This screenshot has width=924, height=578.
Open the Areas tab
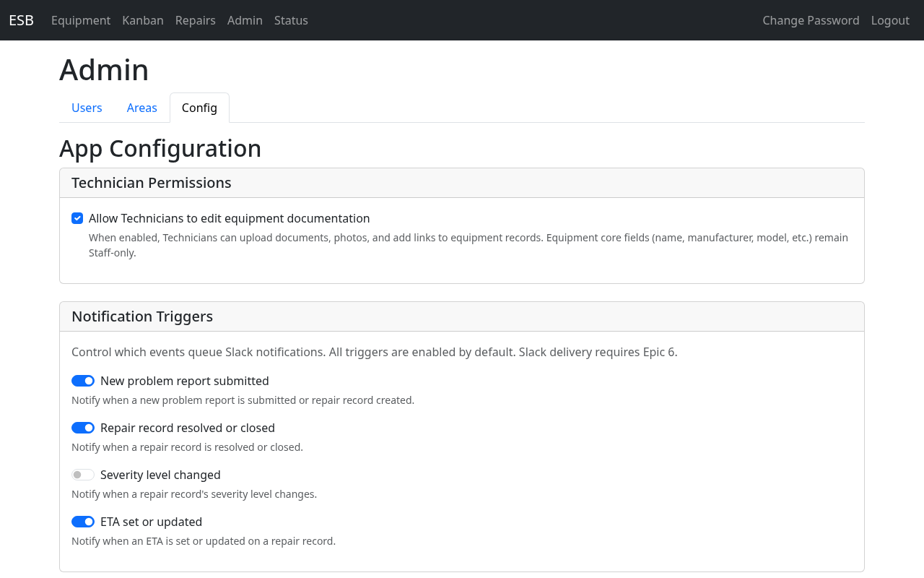[141, 108]
